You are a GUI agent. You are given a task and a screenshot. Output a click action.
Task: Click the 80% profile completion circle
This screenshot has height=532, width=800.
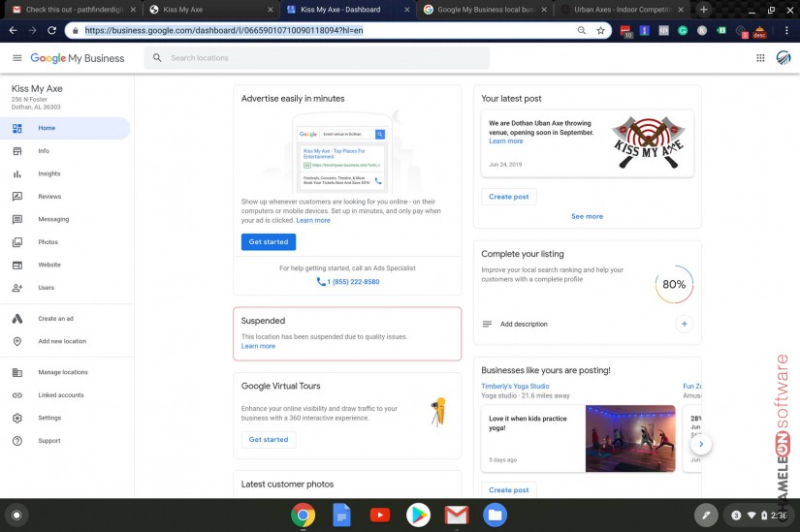pyautogui.click(x=674, y=284)
